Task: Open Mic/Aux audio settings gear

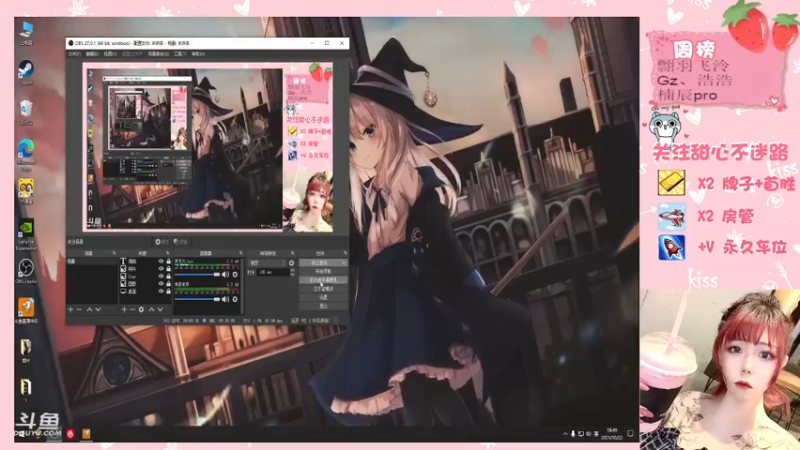Action: point(235,274)
